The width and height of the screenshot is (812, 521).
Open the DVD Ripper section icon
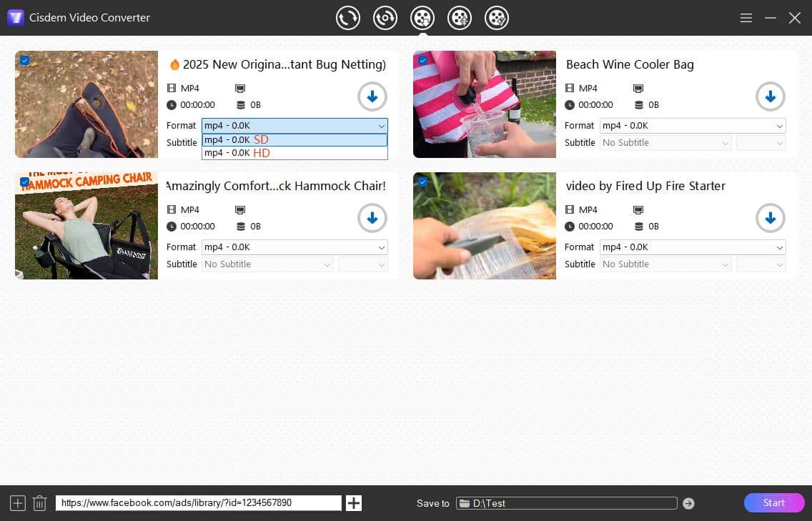tap(385, 18)
